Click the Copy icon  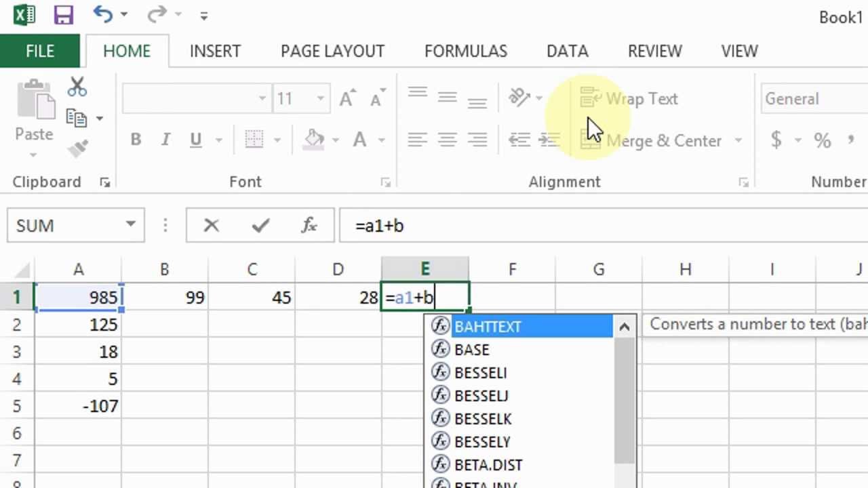tap(77, 119)
